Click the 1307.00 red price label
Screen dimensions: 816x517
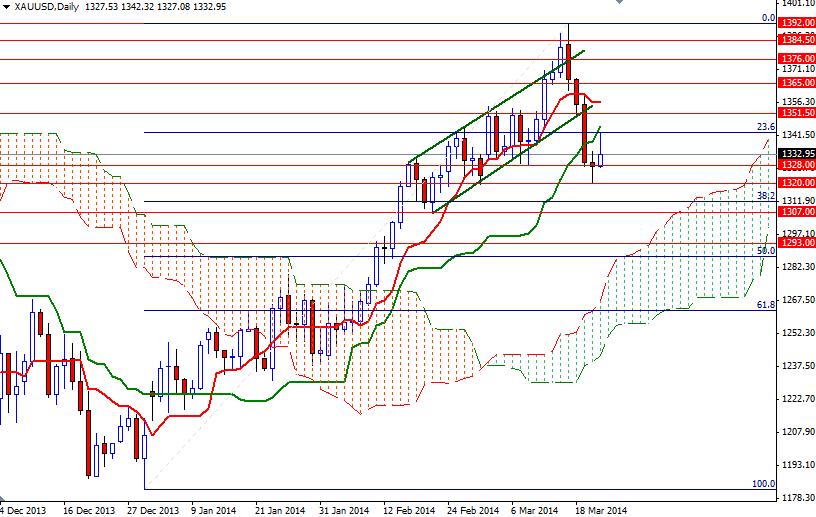796,212
